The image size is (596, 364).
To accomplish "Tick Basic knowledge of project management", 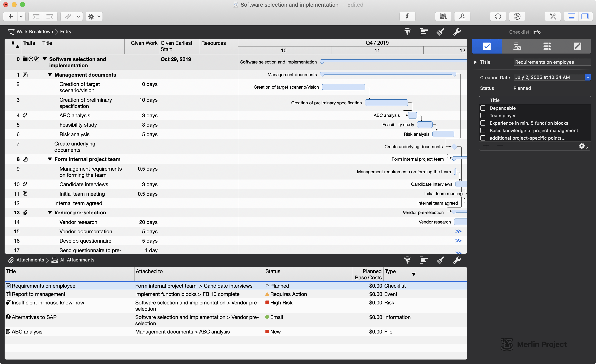I will pyautogui.click(x=483, y=131).
